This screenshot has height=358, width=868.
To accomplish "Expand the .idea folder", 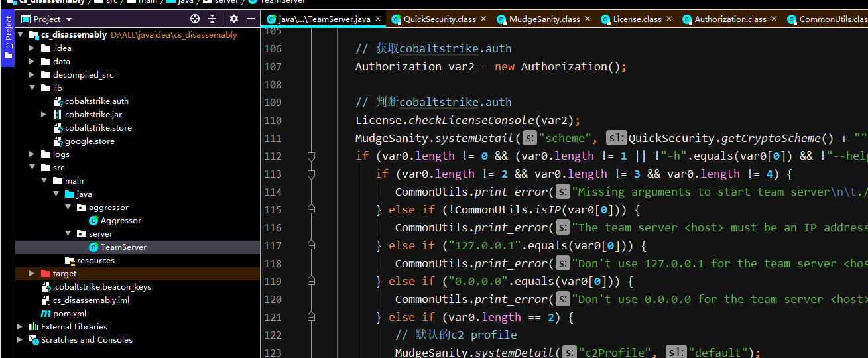I will click(x=32, y=48).
